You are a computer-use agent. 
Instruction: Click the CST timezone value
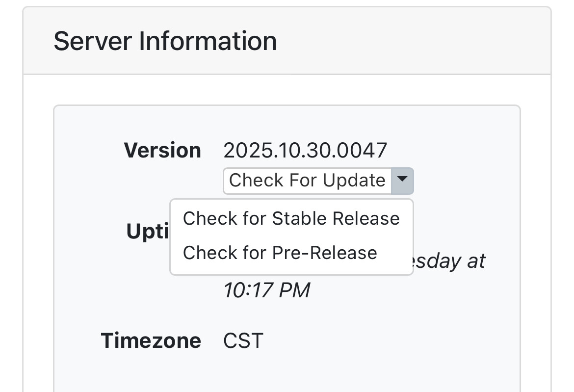[243, 340]
